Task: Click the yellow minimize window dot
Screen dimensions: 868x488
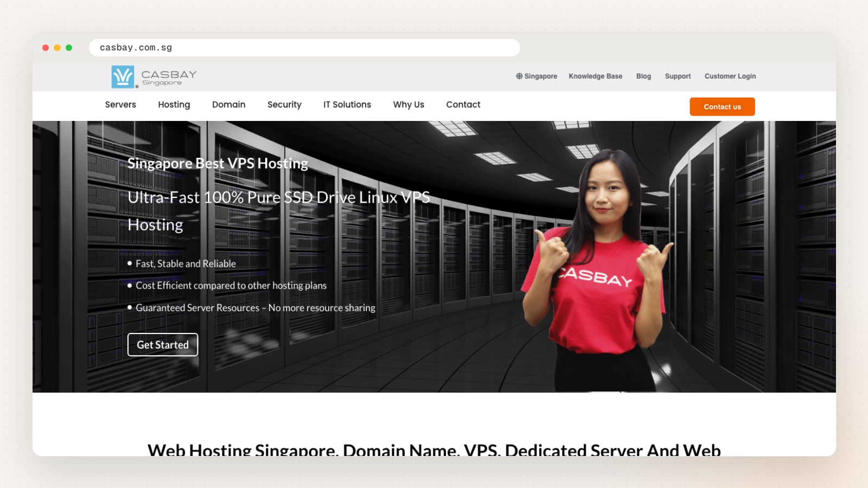Action: click(57, 48)
